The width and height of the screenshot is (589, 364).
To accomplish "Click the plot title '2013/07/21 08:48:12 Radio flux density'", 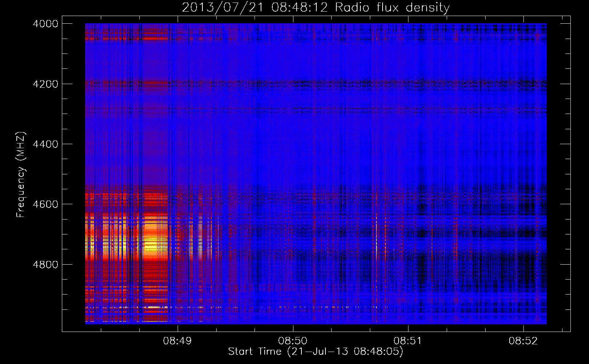I will pyautogui.click(x=316, y=7).
